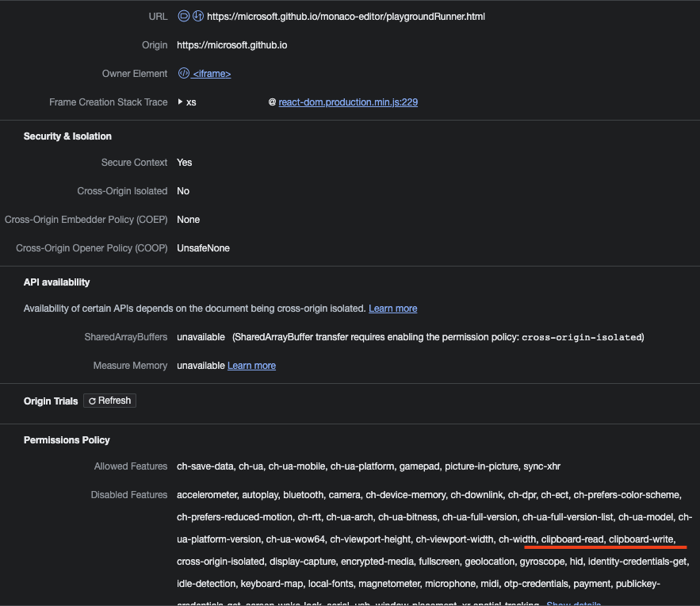Select the UnsafeNone COOP value

point(203,247)
